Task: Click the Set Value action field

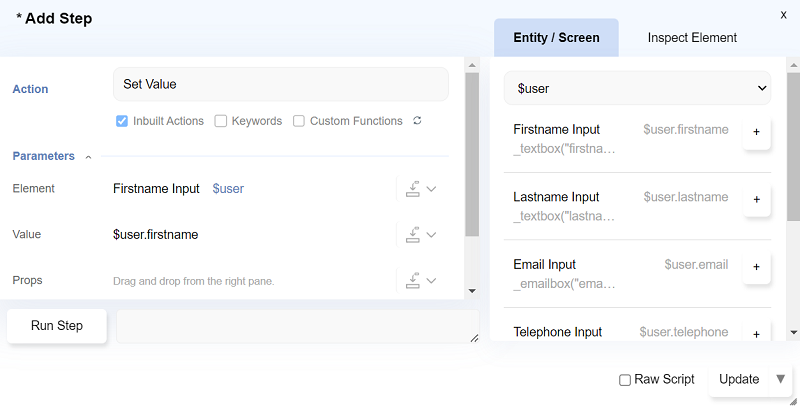Action: pos(280,84)
